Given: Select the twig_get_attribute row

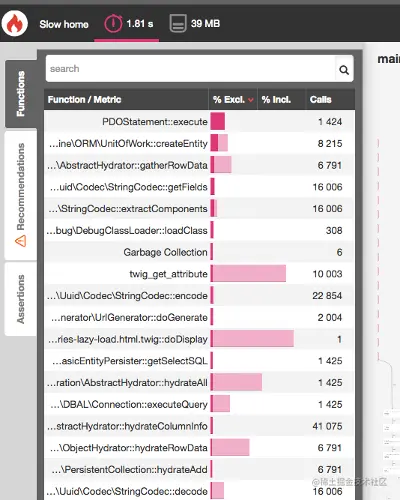Looking at the screenshot, I should [199, 274].
